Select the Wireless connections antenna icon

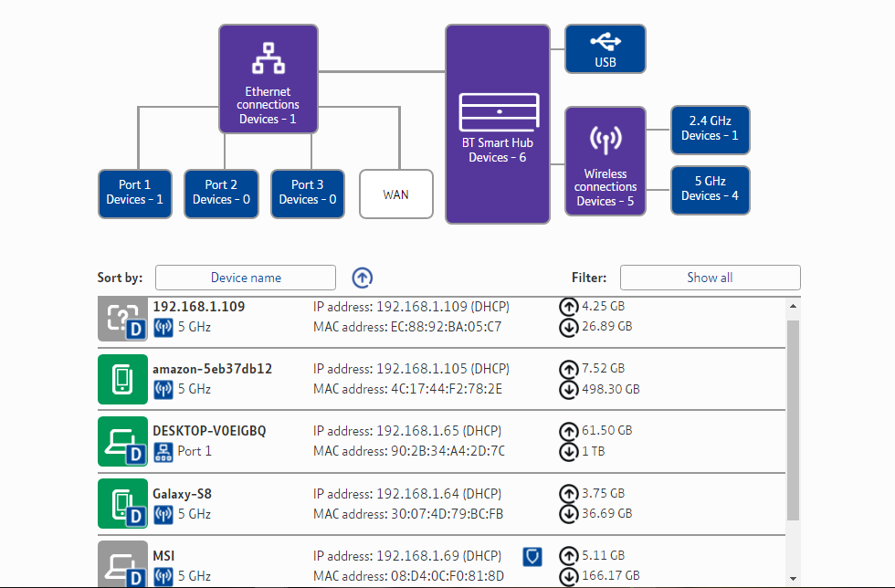[x=605, y=140]
